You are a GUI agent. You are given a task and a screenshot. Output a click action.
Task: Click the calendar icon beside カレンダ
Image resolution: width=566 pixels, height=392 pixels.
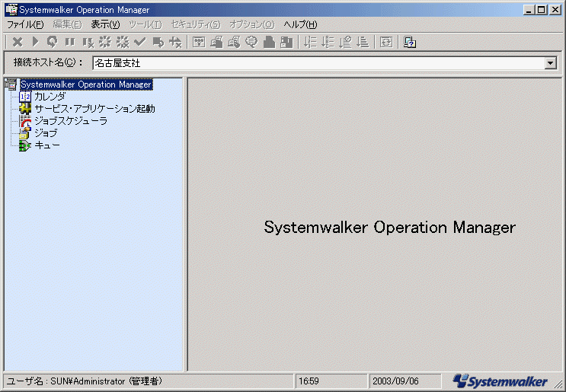tap(25, 97)
